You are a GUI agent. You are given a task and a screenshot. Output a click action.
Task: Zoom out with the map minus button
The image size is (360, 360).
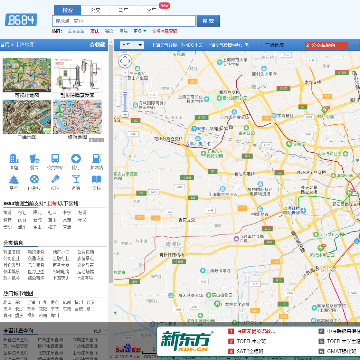click(x=125, y=114)
